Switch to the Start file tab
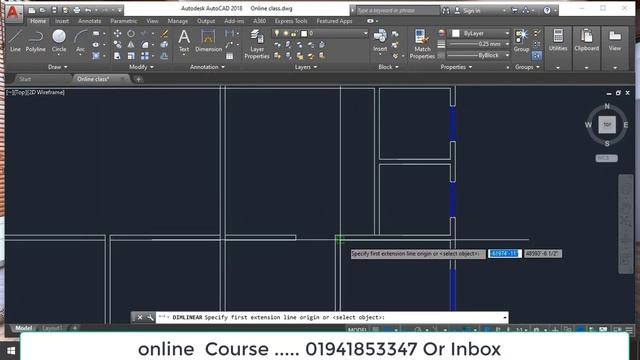Viewport: 640px width, 360px height. pyautogui.click(x=25, y=79)
